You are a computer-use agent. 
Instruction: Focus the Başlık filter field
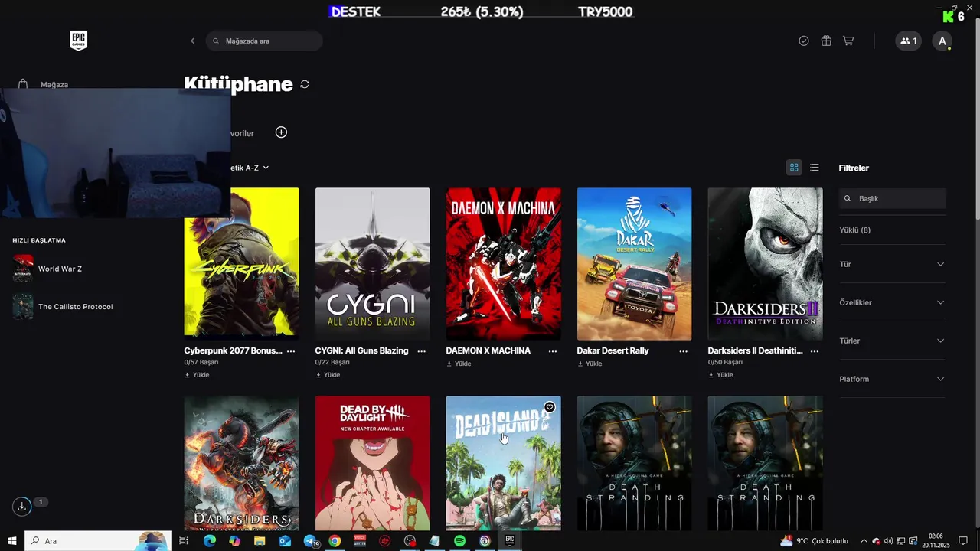893,198
